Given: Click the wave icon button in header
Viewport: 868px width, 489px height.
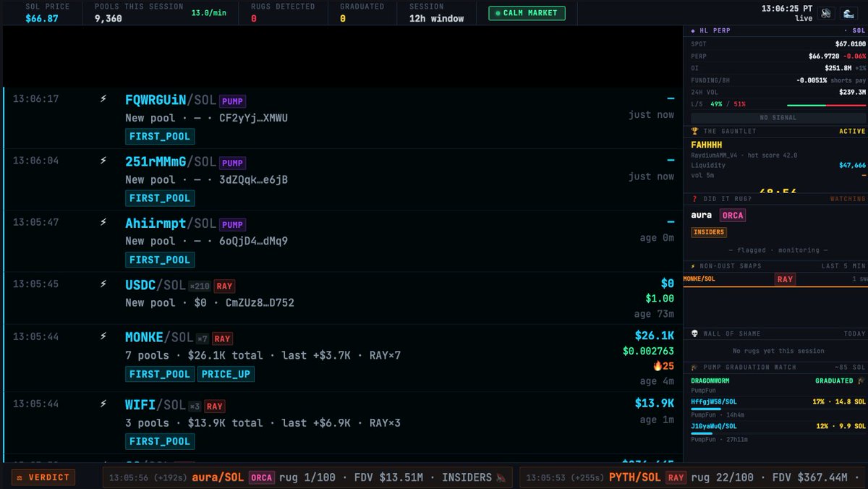Looking at the screenshot, I should click(848, 13).
